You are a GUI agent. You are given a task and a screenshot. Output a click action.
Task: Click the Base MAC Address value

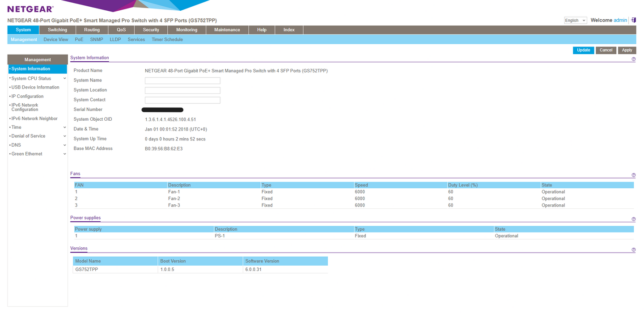(164, 148)
